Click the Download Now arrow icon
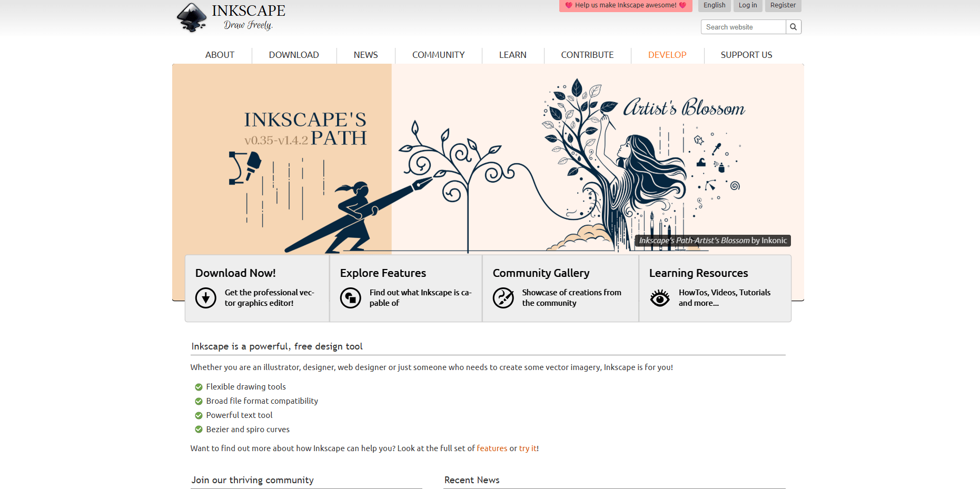 (x=206, y=298)
